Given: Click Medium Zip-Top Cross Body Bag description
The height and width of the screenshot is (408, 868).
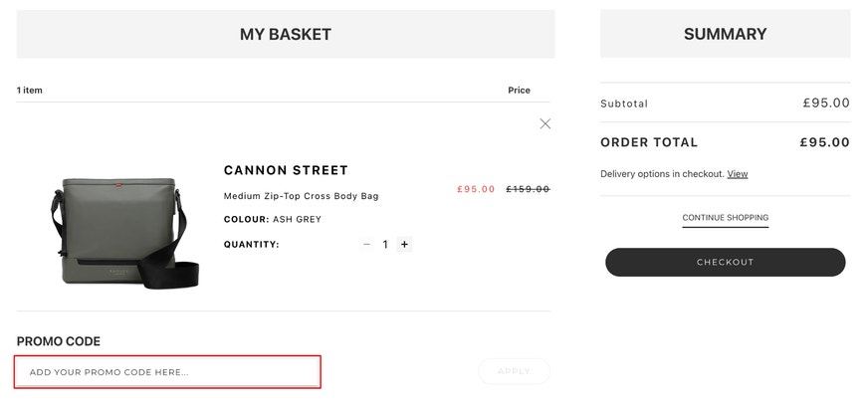Looking at the screenshot, I should pos(302,196).
